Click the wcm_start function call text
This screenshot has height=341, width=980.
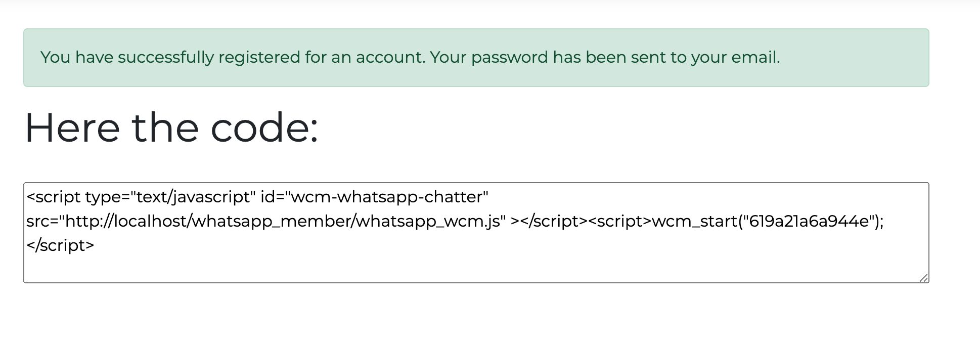(693, 221)
